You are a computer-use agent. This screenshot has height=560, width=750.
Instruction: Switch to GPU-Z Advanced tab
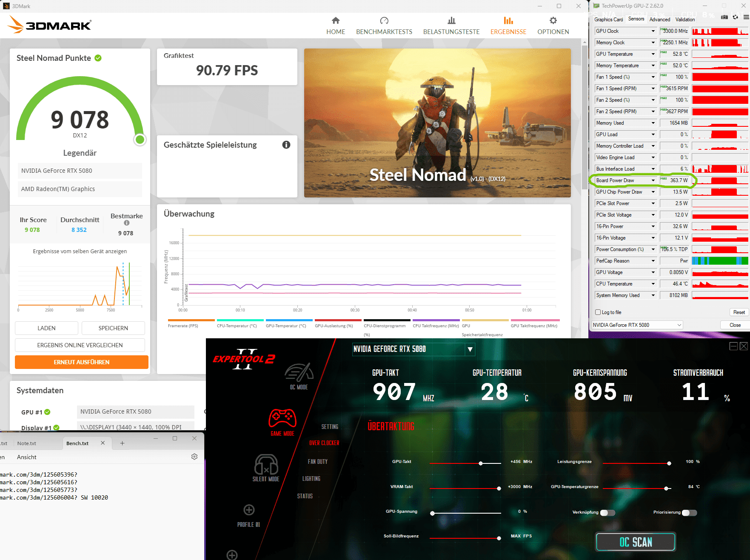[x=660, y=19]
